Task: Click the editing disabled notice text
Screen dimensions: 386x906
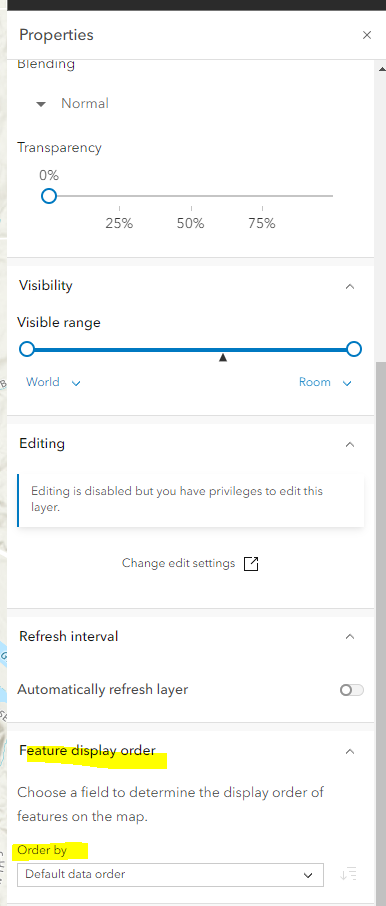Action: (x=177, y=500)
